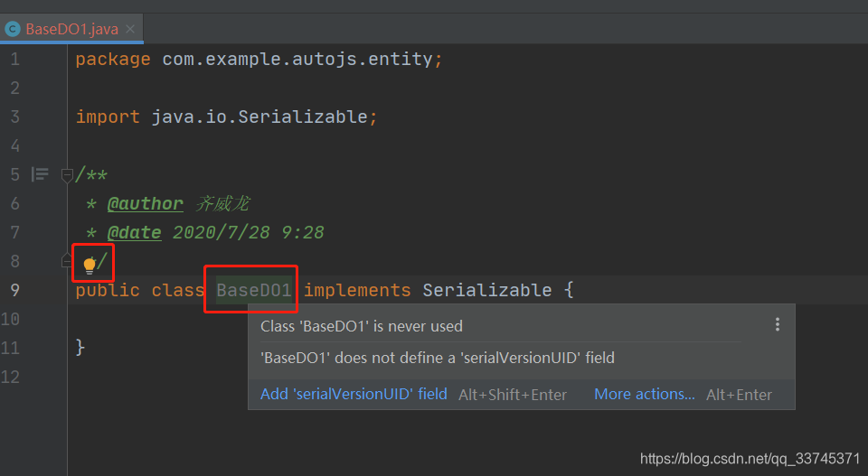Place cursor on package com.example.autojs.entity line
The height and width of the screenshot is (476, 868).
[x=259, y=59]
